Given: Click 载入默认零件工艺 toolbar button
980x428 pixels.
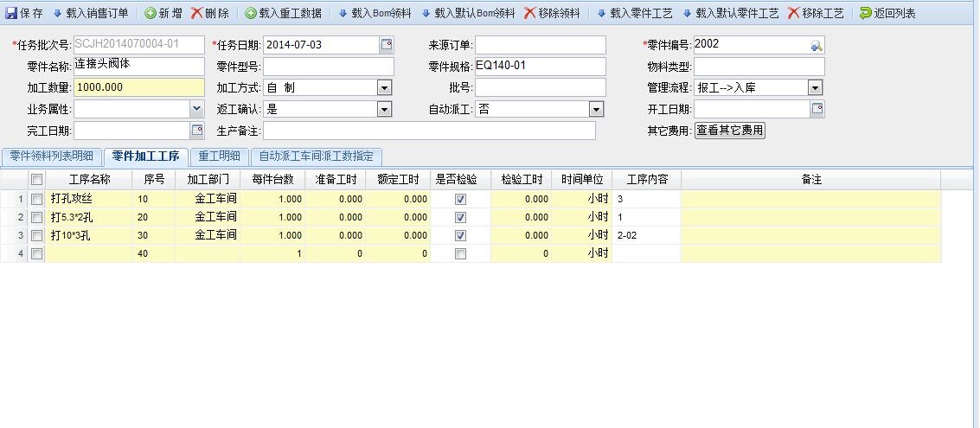Looking at the screenshot, I should coord(689,13).
